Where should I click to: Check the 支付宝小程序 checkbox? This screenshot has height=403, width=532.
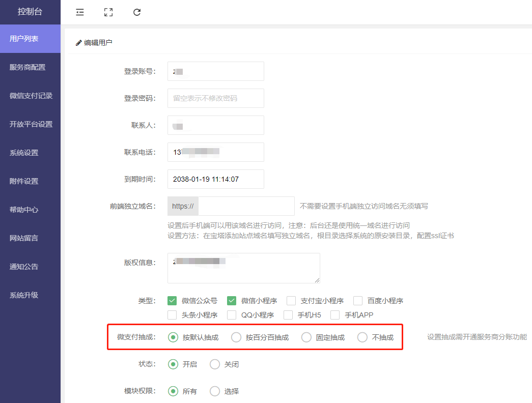click(x=291, y=301)
